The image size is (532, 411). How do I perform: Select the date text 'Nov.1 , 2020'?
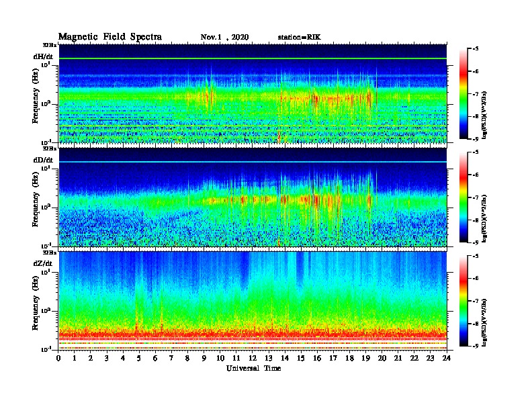coord(224,38)
